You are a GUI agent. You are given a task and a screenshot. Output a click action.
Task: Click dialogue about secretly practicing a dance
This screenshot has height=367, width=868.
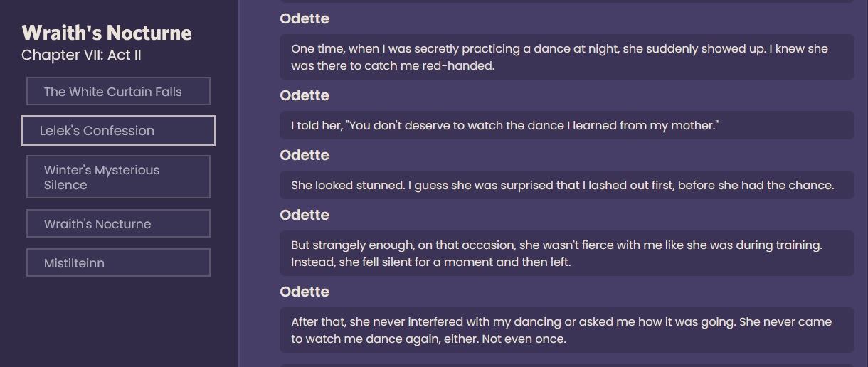click(x=567, y=57)
